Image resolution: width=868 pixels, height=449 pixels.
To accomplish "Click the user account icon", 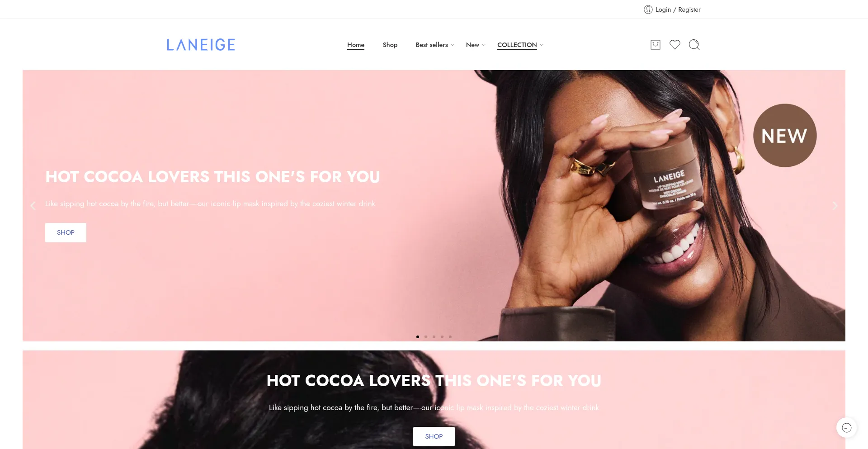I will (x=648, y=9).
